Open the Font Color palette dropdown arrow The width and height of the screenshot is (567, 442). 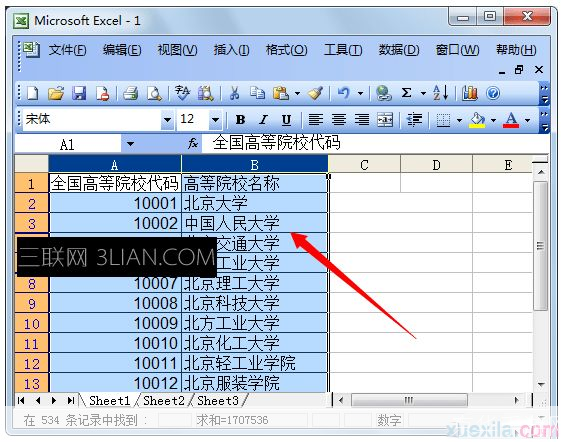click(x=527, y=119)
